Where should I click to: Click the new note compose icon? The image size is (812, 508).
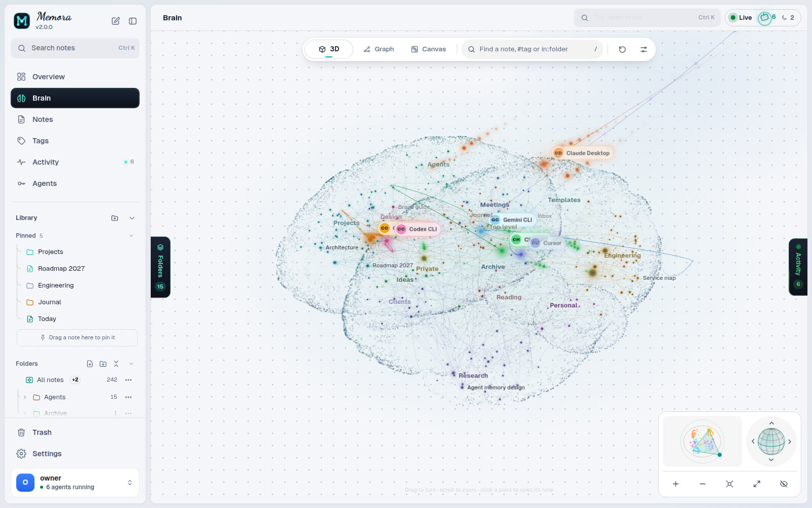(116, 21)
